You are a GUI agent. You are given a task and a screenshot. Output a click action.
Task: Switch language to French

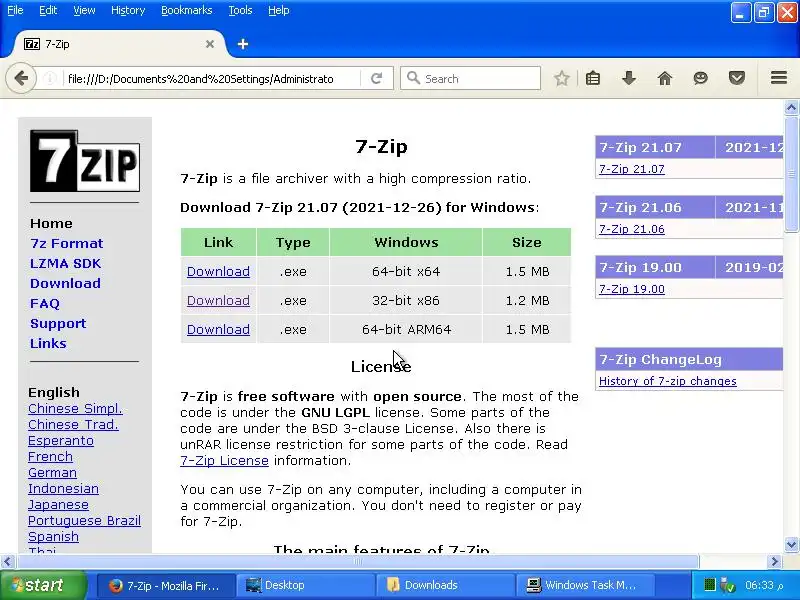[50, 457]
